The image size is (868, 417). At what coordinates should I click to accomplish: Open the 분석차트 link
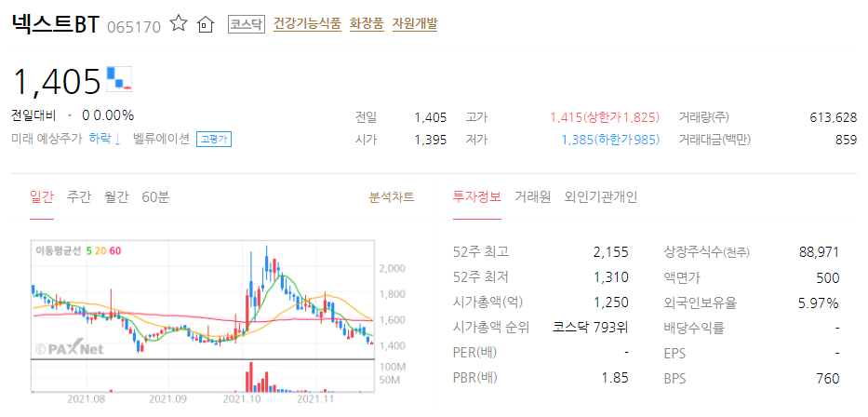(392, 197)
